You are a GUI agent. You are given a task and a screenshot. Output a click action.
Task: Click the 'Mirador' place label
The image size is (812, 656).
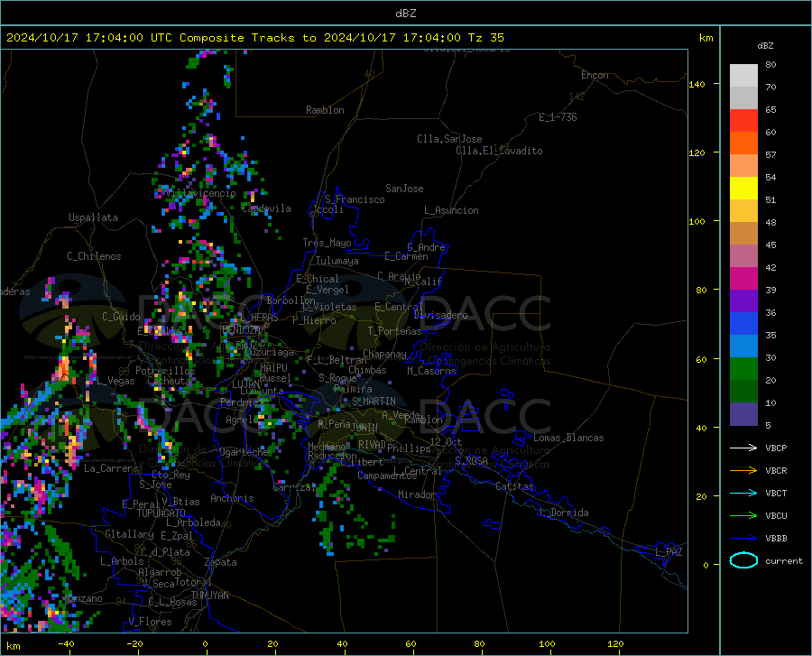(417, 494)
